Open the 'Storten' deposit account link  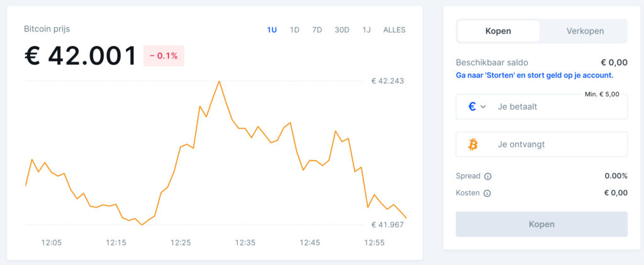(534, 75)
